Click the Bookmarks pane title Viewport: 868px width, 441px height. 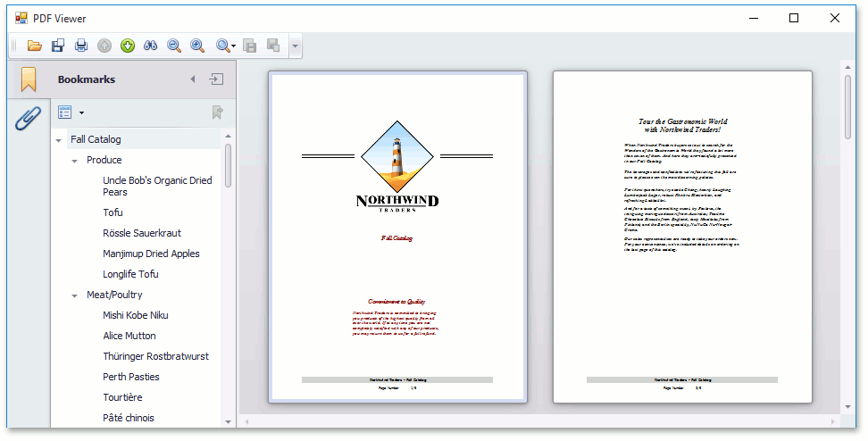87,79
